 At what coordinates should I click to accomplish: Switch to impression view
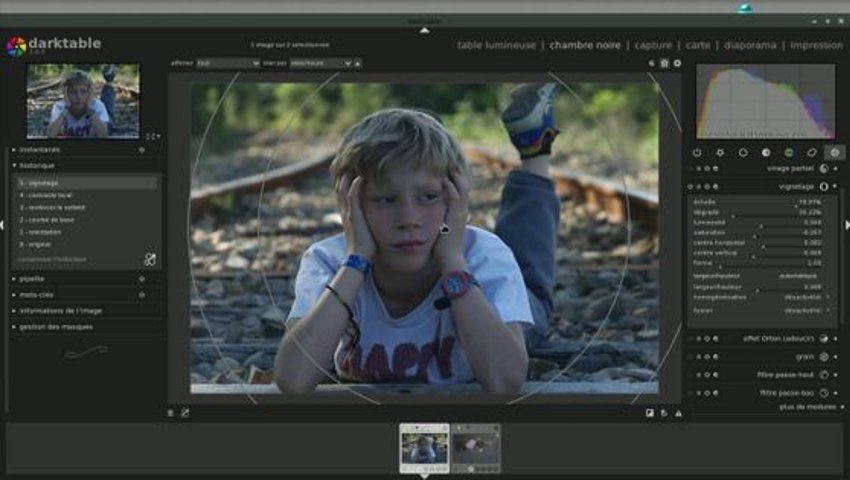(816, 45)
